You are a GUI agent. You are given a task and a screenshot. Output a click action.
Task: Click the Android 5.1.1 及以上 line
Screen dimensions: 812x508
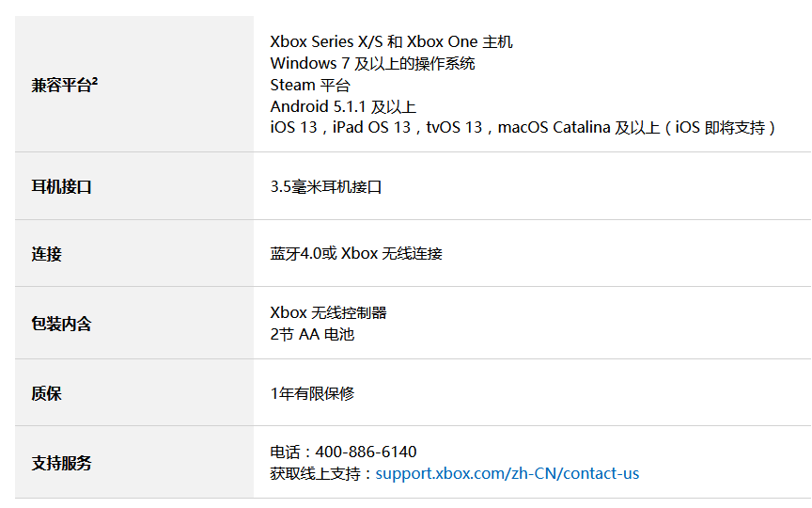tap(343, 107)
